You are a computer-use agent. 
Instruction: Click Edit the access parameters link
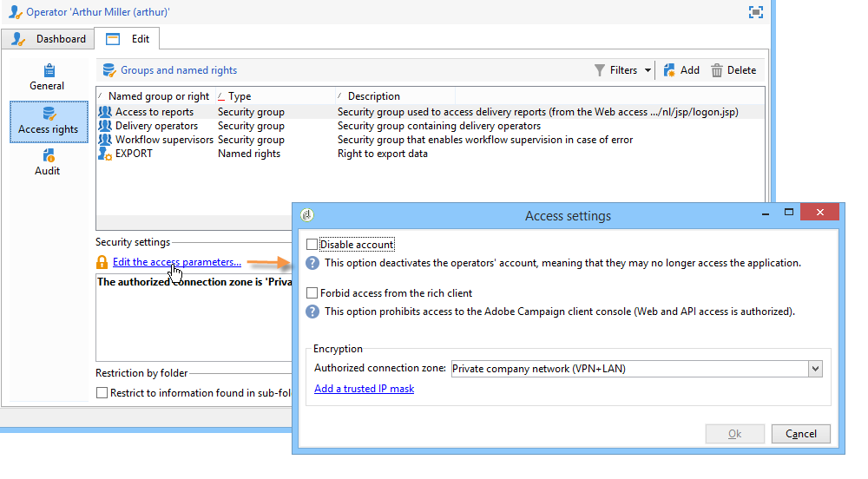pos(176,262)
